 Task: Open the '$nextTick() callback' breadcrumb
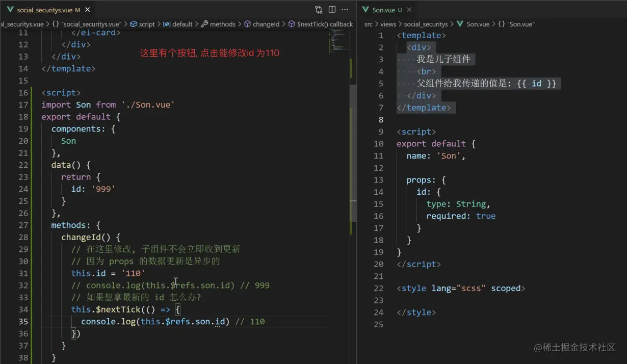(325, 24)
